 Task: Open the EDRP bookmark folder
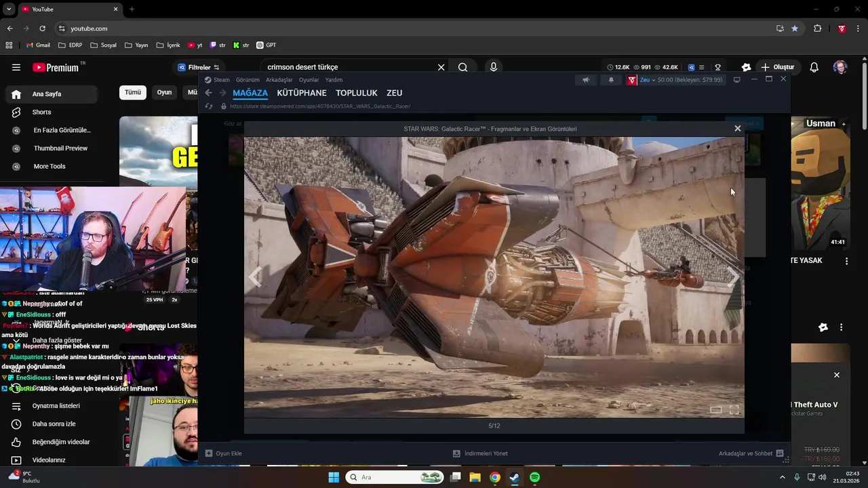tap(71, 45)
